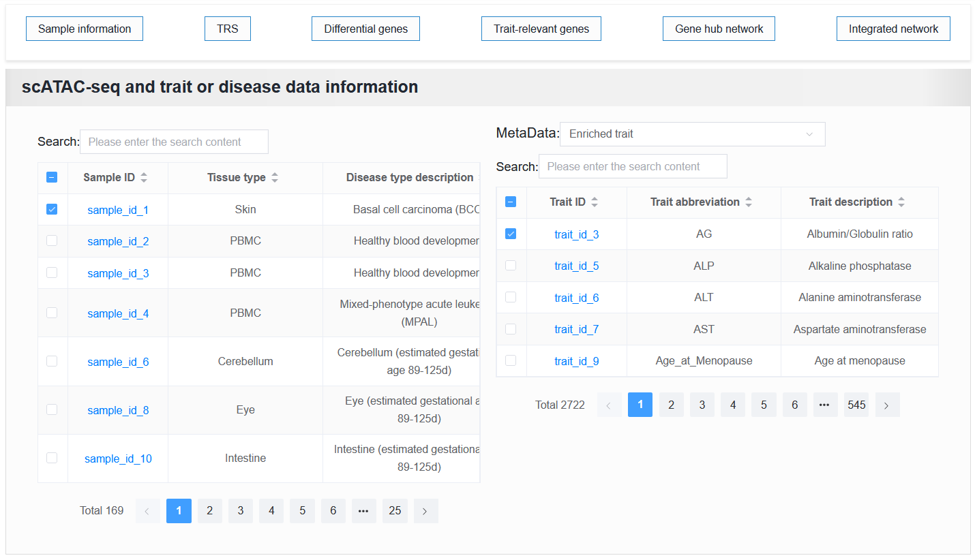Open the sample_id_6 link

118,362
